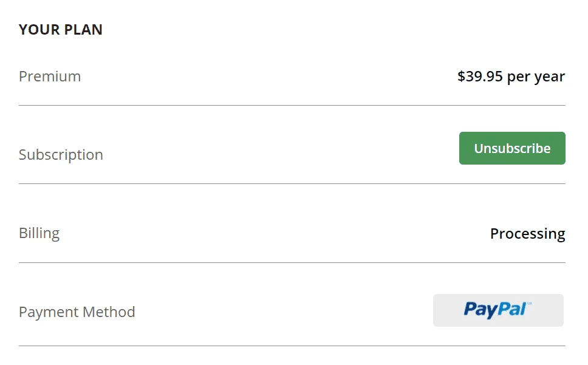Click the Payment Method label
The width and height of the screenshot is (588, 365).
point(77,312)
